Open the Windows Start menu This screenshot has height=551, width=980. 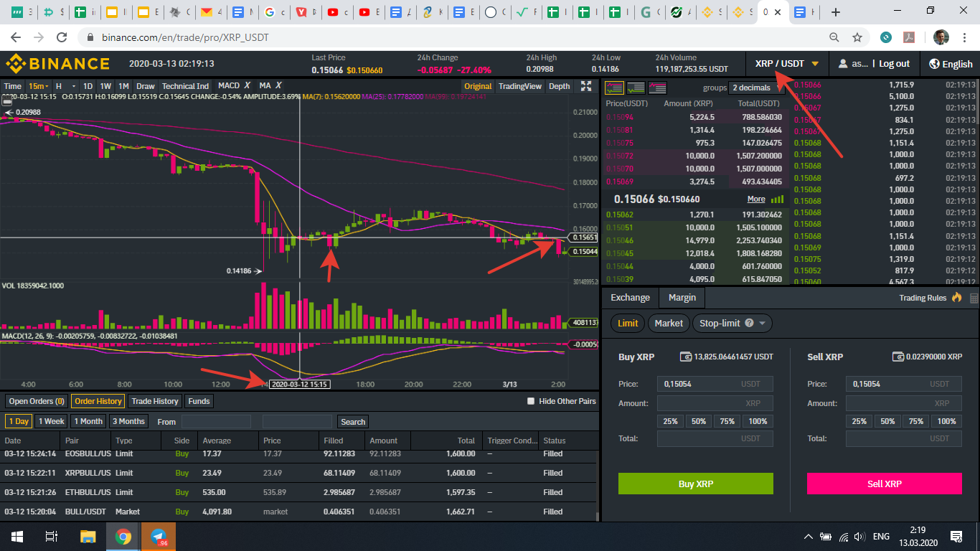[x=17, y=536]
